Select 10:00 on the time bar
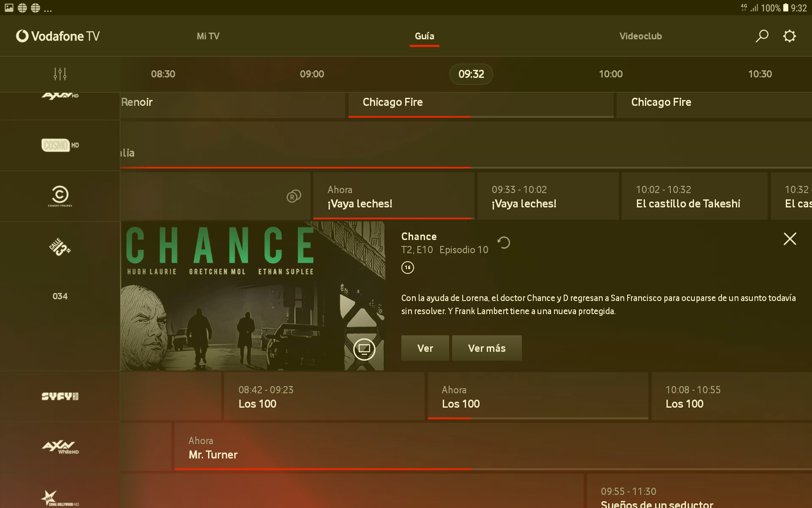 coord(611,74)
